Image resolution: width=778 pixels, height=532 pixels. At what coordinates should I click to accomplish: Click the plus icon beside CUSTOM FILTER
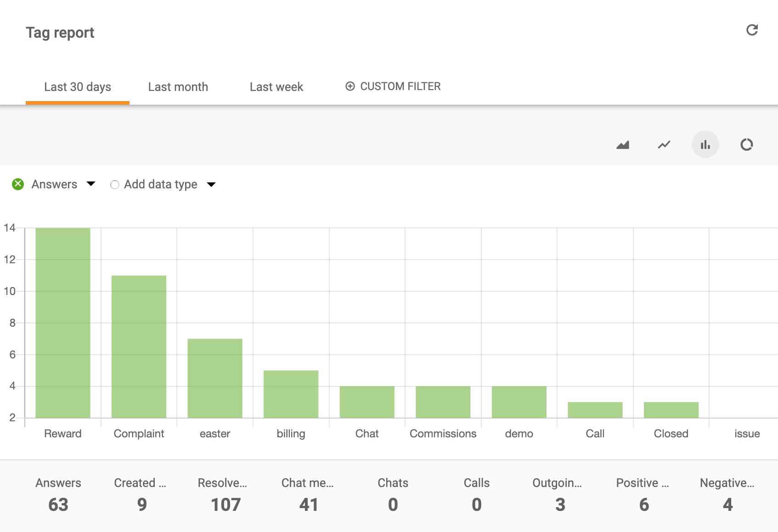click(x=350, y=86)
